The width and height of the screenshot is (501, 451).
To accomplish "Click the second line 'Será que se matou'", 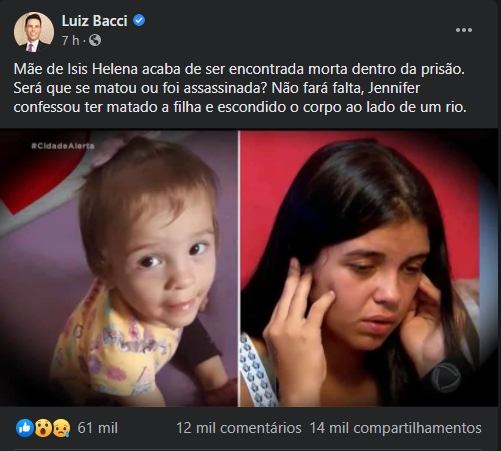I will 217,88.
